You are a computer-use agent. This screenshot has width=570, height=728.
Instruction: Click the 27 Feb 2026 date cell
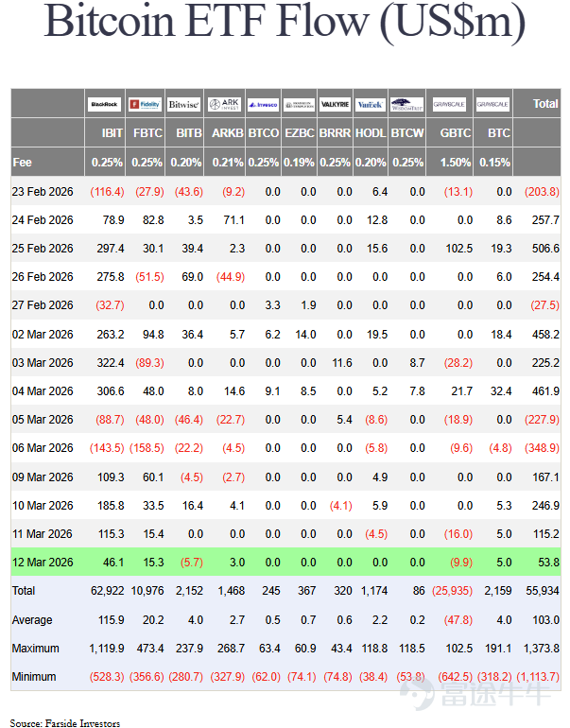(x=43, y=305)
